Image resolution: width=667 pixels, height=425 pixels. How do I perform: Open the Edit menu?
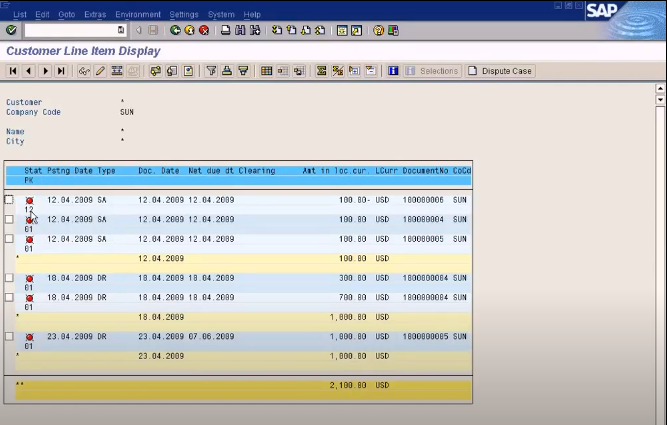point(42,14)
